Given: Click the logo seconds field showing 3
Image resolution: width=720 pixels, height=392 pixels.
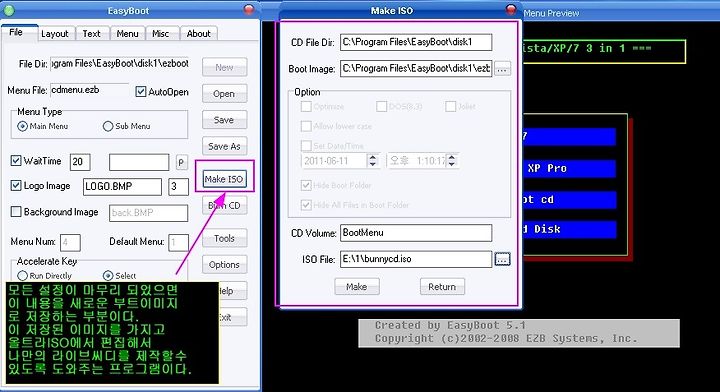Looking at the screenshot, I should coord(178,187).
